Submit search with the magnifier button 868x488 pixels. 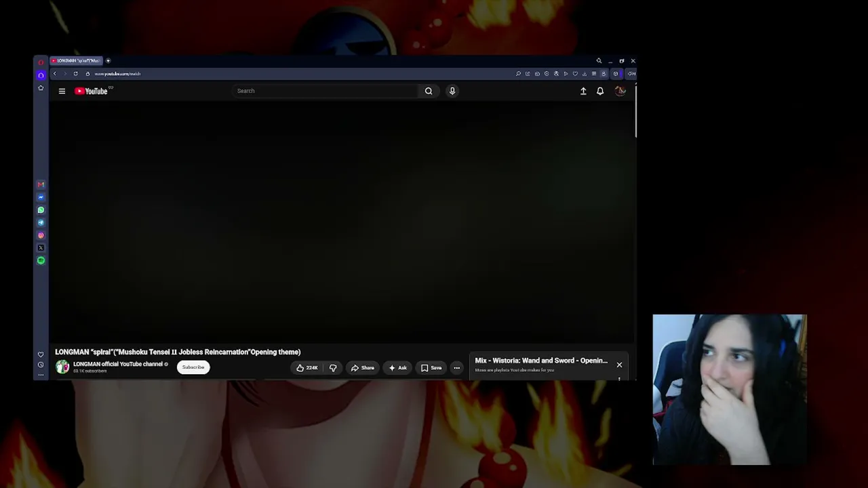pyautogui.click(x=429, y=91)
